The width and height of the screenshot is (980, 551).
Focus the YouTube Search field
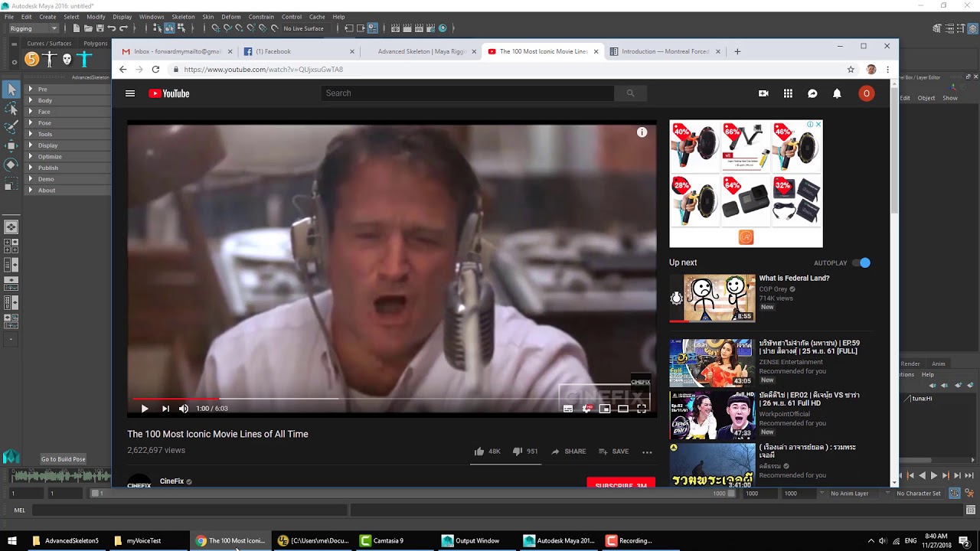click(468, 93)
